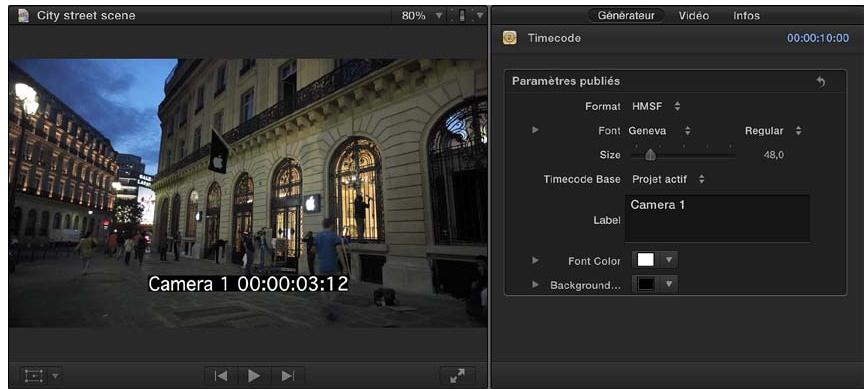
Task: Click the Timecode generator icon
Action: 510,38
